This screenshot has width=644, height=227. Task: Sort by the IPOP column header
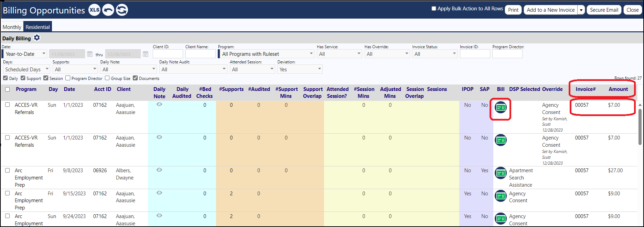pyautogui.click(x=468, y=89)
